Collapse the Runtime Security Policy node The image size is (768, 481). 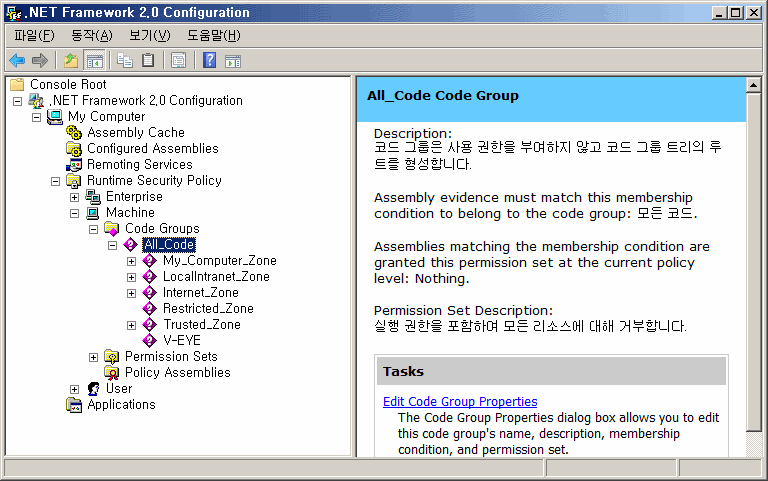tap(55, 182)
